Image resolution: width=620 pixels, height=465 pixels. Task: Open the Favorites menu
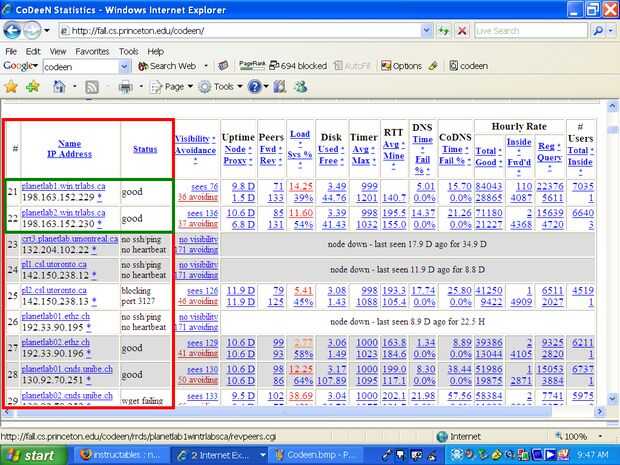(92, 51)
